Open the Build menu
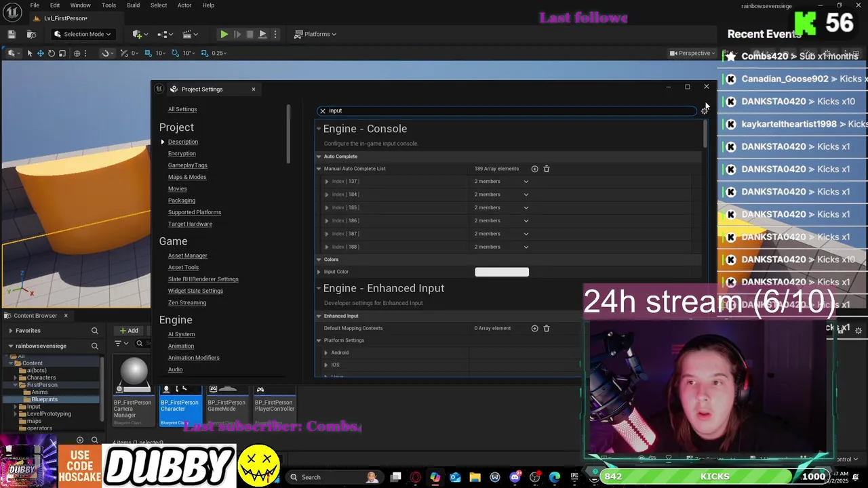The image size is (868, 488). pyautogui.click(x=133, y=5)
